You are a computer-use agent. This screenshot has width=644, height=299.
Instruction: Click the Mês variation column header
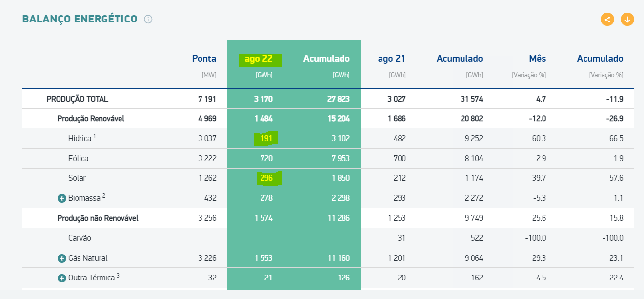[537, 59]
